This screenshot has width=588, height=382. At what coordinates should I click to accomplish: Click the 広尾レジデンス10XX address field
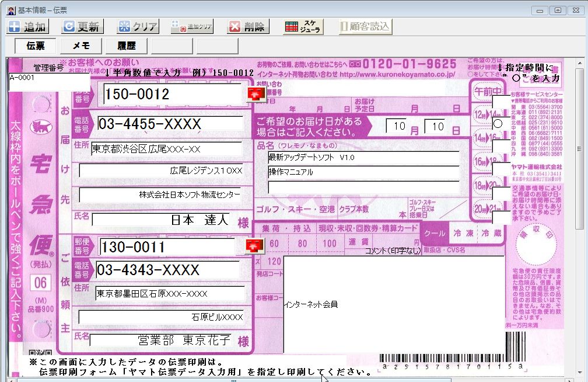point(161,171)
